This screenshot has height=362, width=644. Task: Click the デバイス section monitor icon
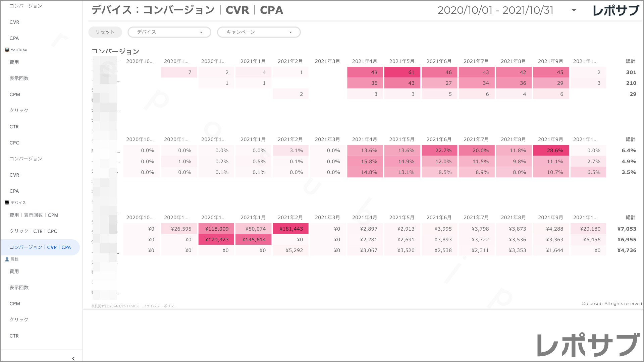(7, 203)
